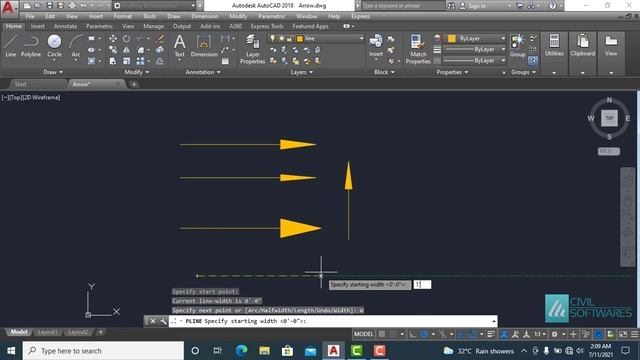Toggle grid display in status bar
Image resolution: width=640 pixels, height=360 pixels.
click(382, 334)
